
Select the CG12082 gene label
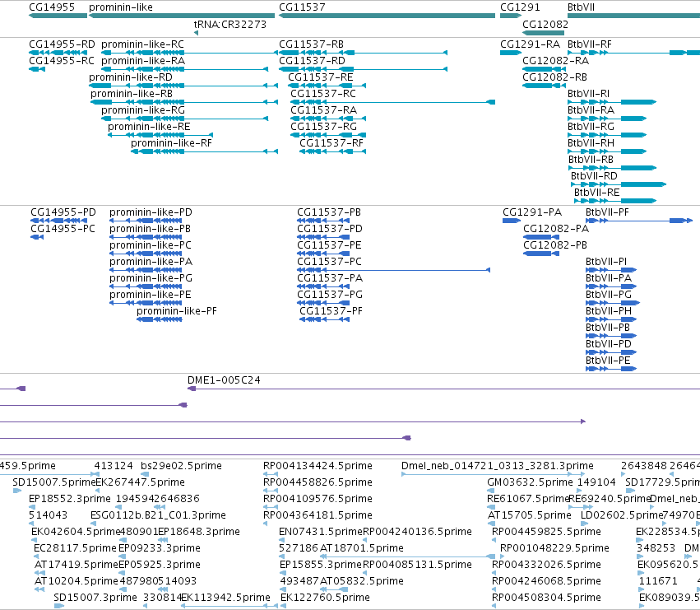[545, 24]
